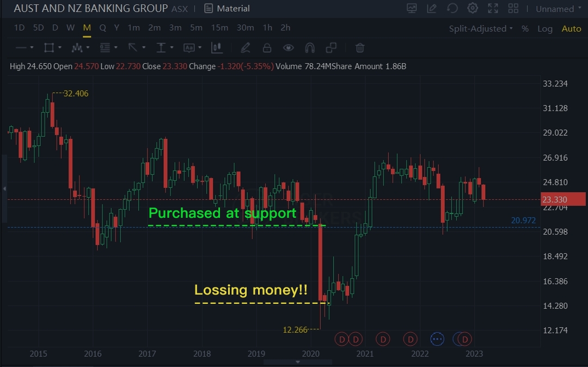
Task: Click the 23.330 current price label
Action: click(563, 199)
